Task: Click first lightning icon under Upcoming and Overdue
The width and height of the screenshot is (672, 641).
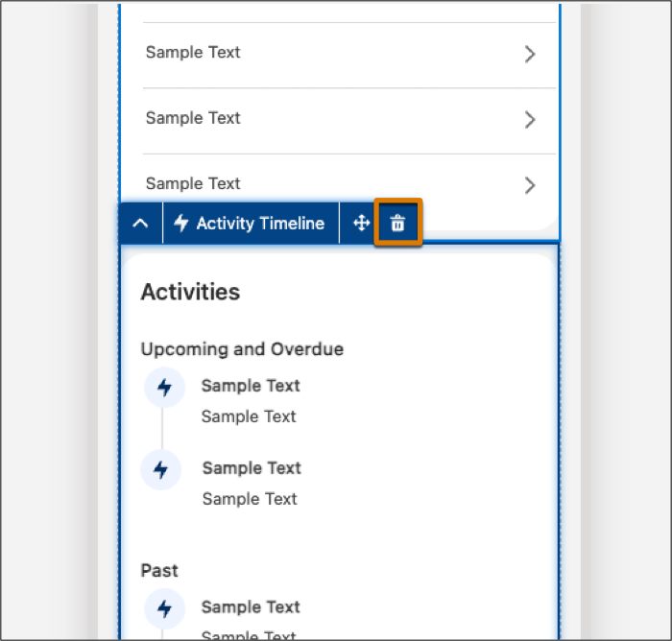Action: 164,387
